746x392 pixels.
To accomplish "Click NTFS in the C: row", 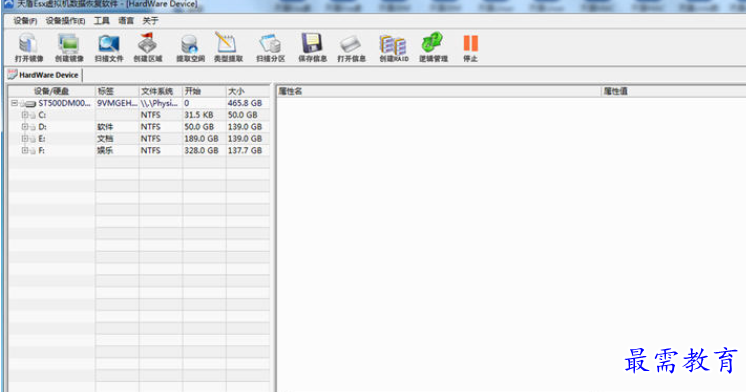I will (x=150, y=115).
